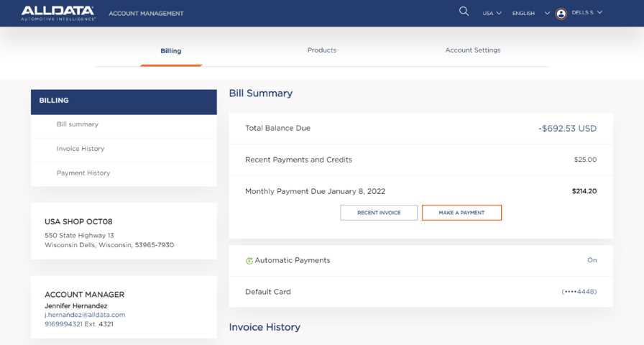The image size is (644, 345).
Task: Click Automatic Payments On status
Action: 592,260
